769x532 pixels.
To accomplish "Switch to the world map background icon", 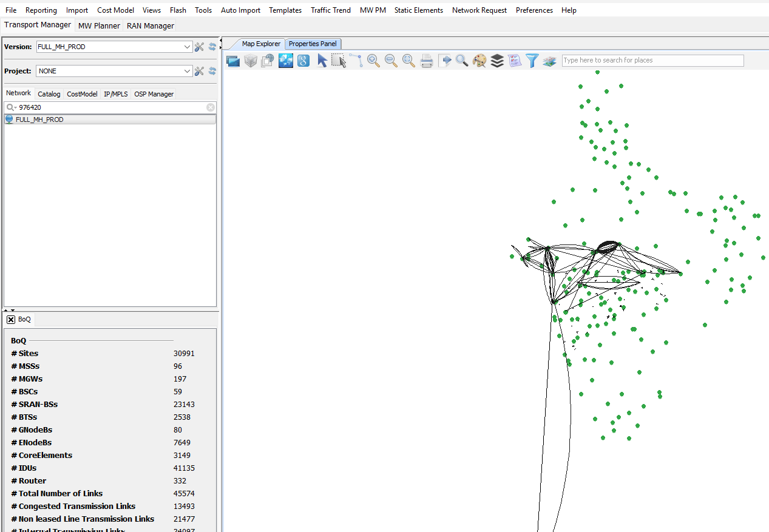I will coord(286,61).
